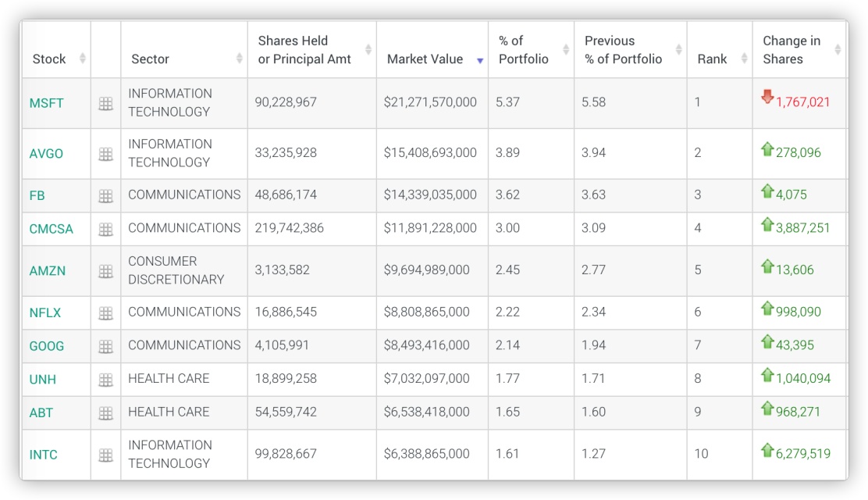
Task: Open the grid icon in AMZN row
Action: point(105,271)
